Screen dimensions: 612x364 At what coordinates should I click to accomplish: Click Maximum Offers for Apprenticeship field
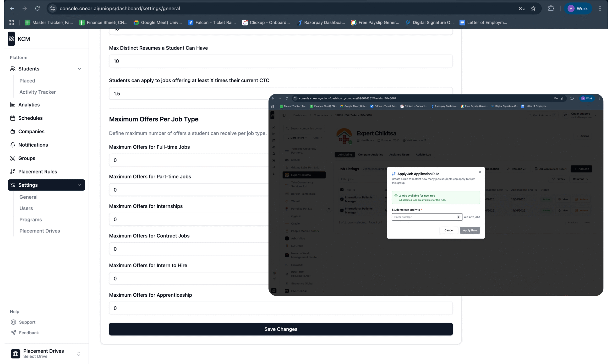tap(281, 308)
